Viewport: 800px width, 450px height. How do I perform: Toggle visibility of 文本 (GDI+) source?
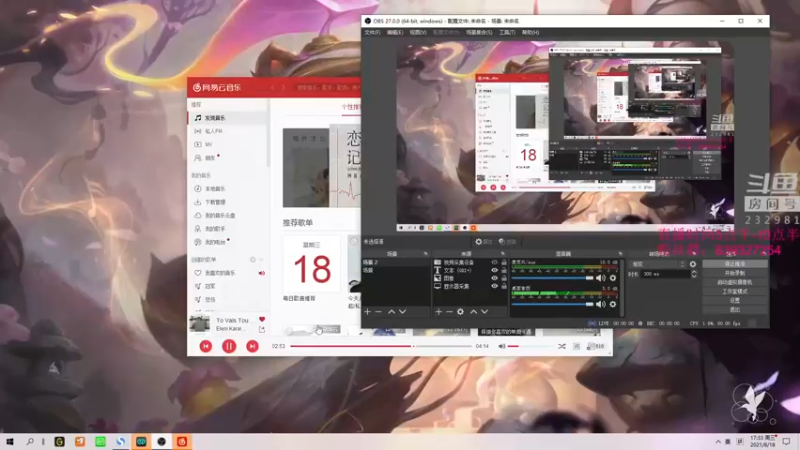point(494,270)
